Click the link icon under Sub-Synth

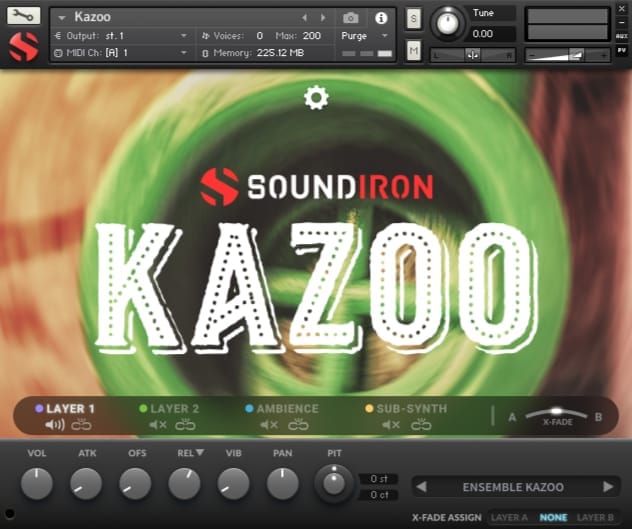(x=421, y=425)
